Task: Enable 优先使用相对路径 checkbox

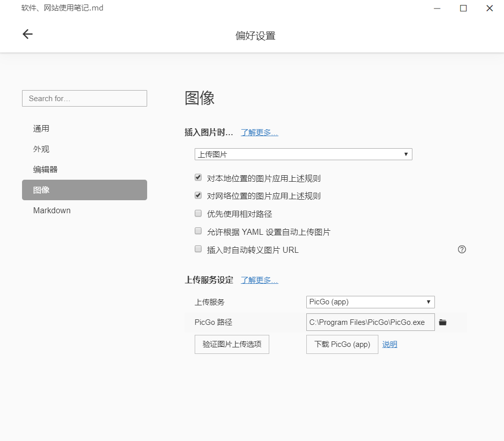Action: pos(198,213)
